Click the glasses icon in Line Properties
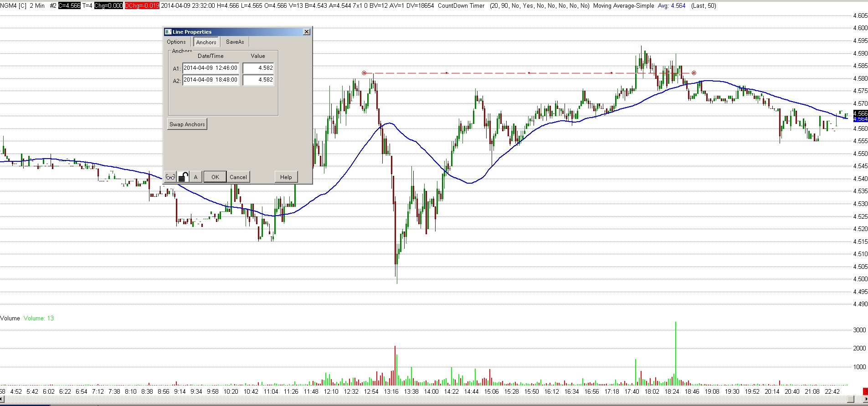The height and width of the screenshot is (406, 868). click(170, 177)
